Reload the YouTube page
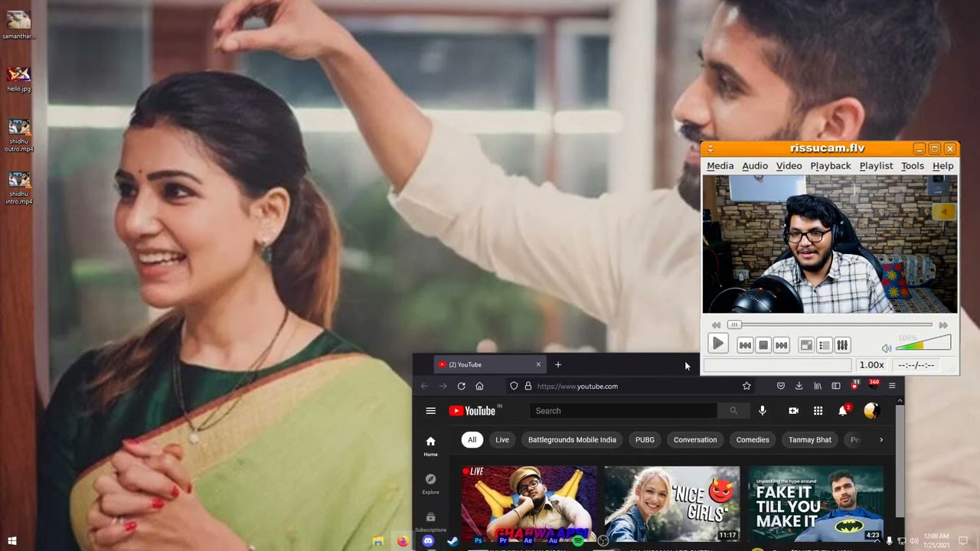Screen dimensions: 980x551 pyautogui.click(x=461, y=386)
